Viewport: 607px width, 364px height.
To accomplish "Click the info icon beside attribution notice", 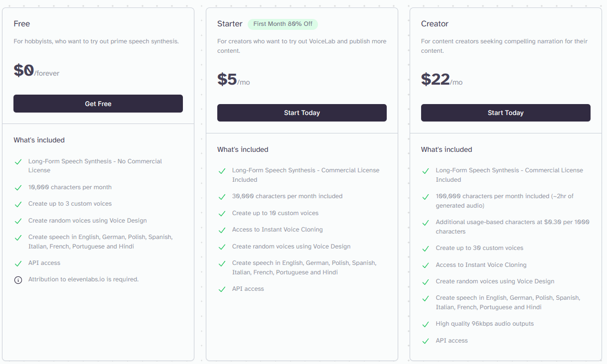I will coord(18,280).
